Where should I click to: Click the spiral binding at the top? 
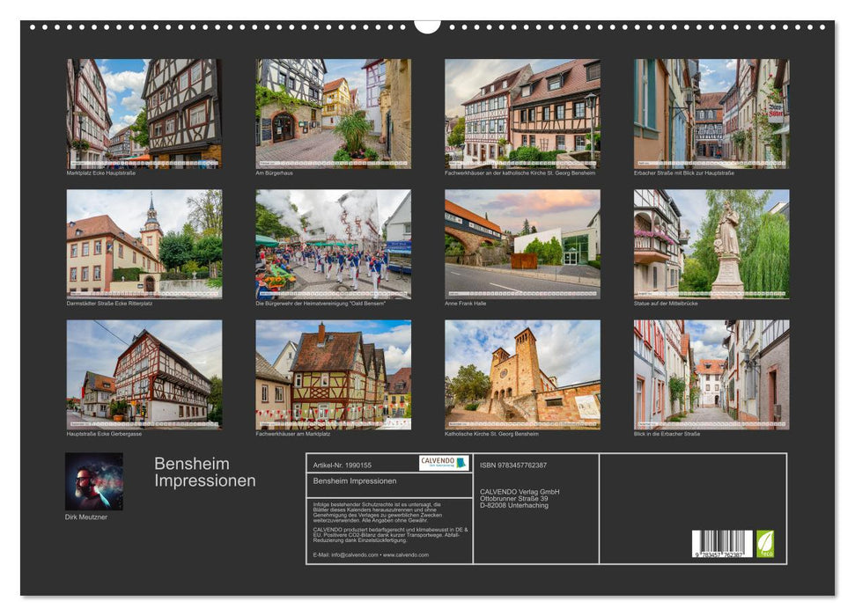220,26
